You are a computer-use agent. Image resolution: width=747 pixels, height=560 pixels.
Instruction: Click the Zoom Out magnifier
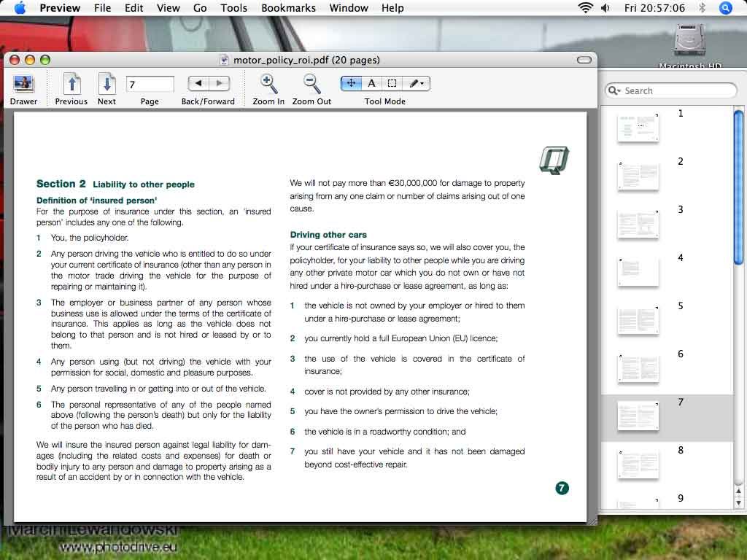coord(311,84)
